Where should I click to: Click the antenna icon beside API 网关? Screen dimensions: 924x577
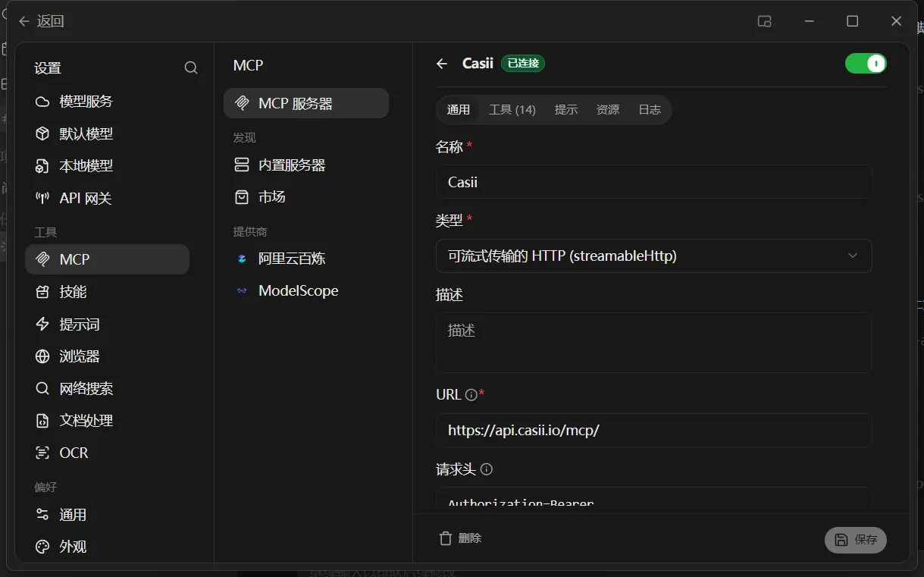coord(42,198)
